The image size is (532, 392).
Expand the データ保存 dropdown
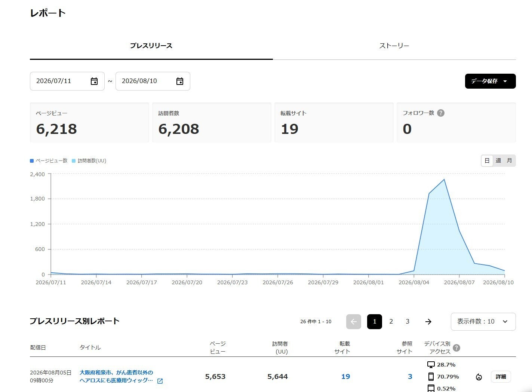coord(491,81)
